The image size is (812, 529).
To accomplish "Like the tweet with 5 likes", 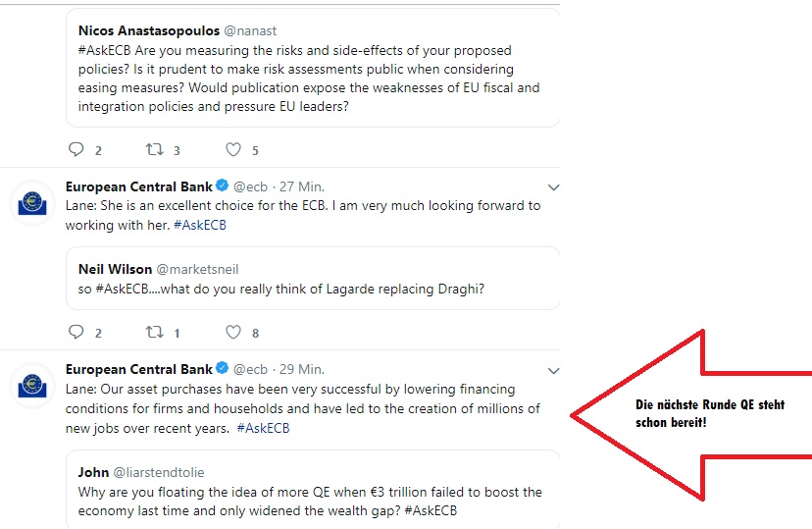I will (233, 150).
